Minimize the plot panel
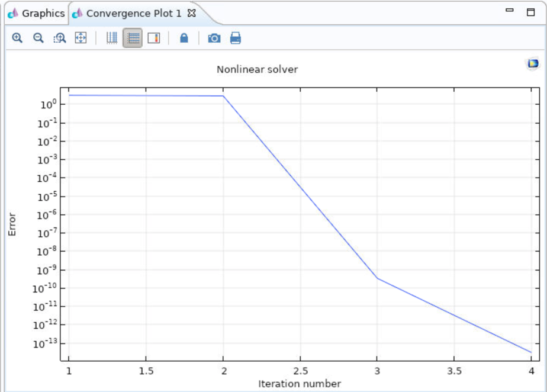This screenshot has height=392, width=547. pyautogui.click(x=510, y=11)
